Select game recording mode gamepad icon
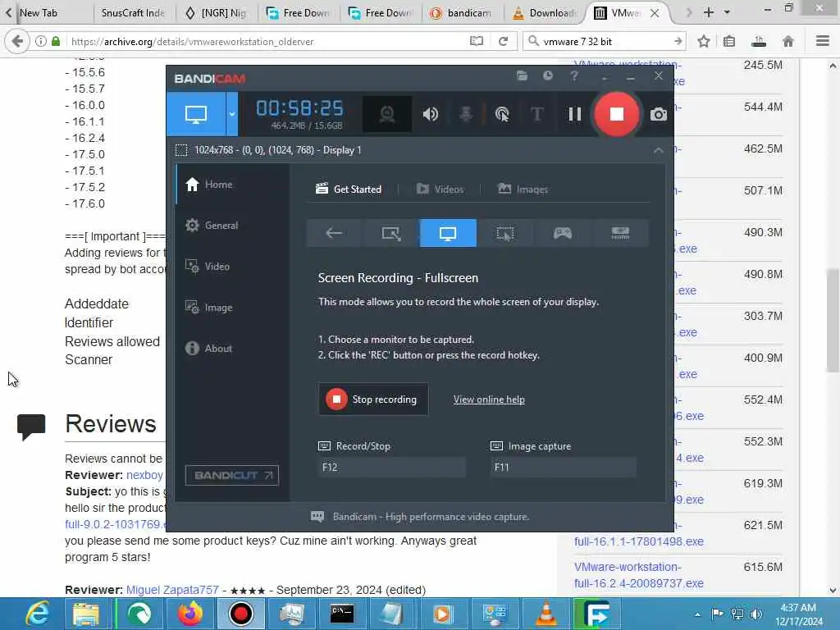This screenshot has width=840, height=630. (563, 233)
